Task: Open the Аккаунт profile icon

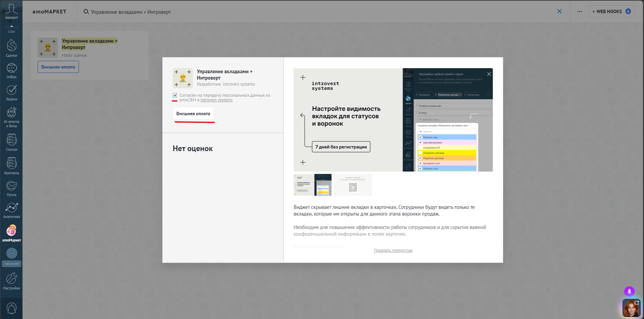Action: click(x=11, y=11)
